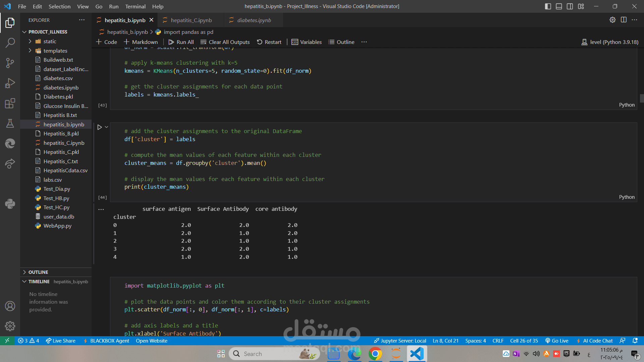
Task: Open Source Control view
Action: [10, 63]
